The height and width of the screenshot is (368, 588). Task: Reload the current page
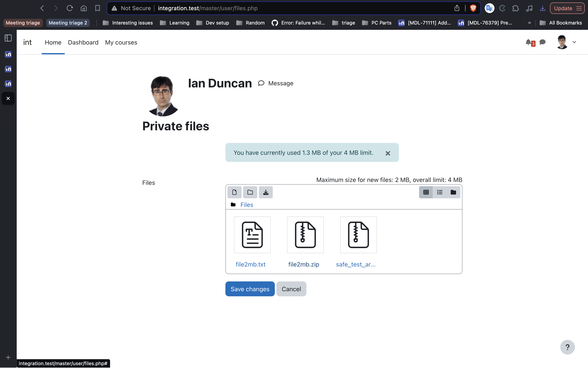click(70, 8)
